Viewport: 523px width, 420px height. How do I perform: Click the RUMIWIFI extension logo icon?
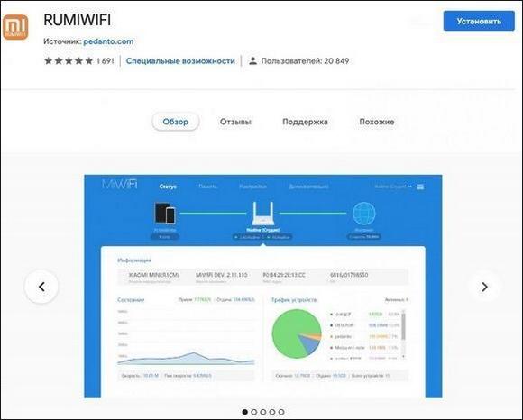(x=15, y=27)
